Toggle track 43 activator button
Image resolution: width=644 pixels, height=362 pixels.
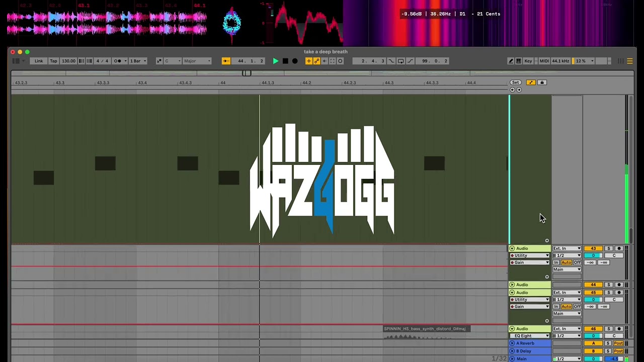pyautogui.click(x=593, y=248)
